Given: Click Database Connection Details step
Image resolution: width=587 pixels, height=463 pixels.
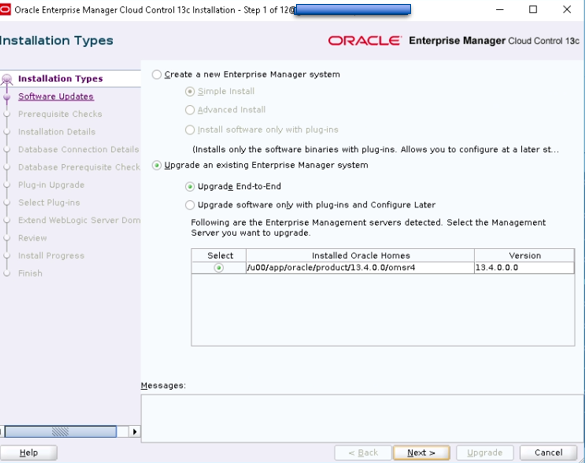Looking at the screenshot, I should (79, 149).
